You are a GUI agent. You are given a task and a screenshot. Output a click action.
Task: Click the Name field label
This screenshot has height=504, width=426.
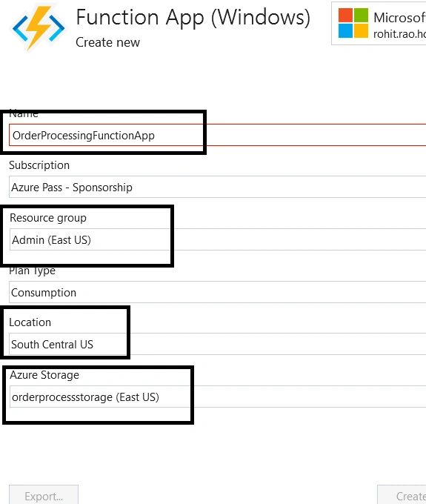pos(24,114)
